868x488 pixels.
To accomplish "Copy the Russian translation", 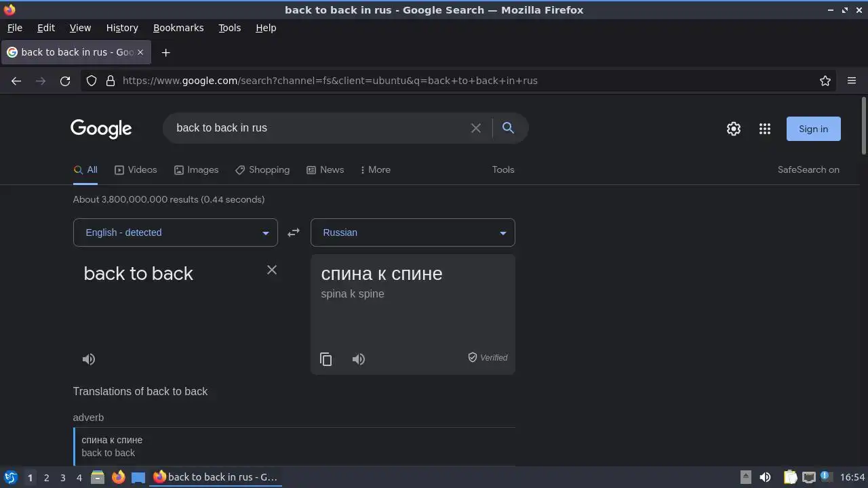I will pyautogui.click(x=326, y=359).
